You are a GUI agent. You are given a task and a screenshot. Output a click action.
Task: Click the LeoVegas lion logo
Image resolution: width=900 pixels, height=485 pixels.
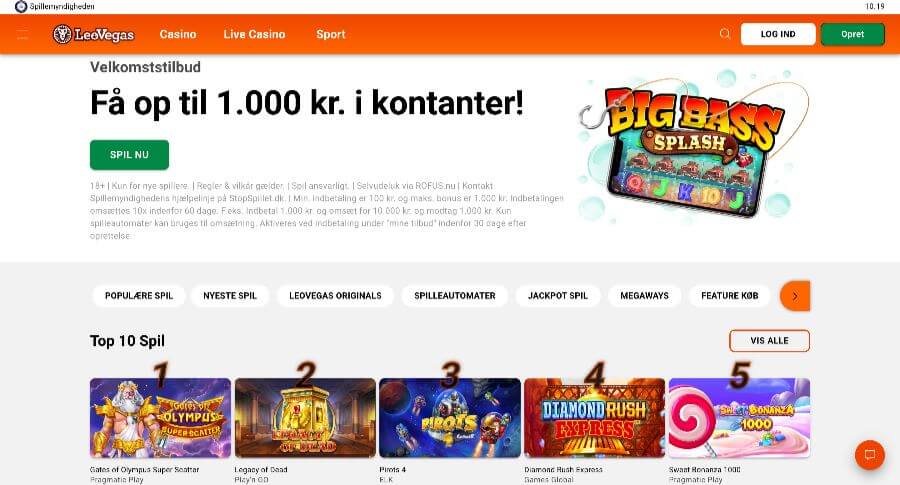pyautogui.click(x=94, y=34)
